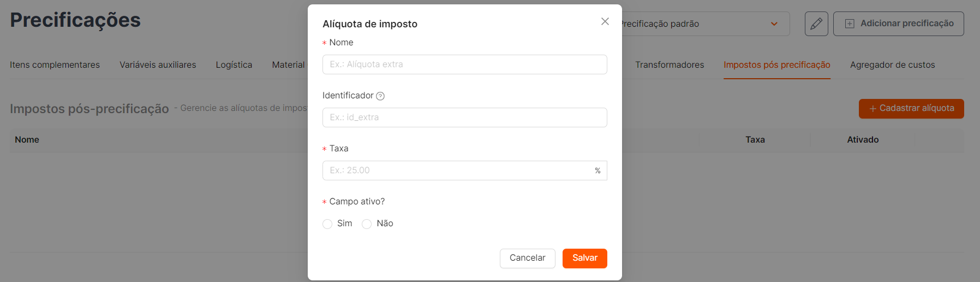
Task: Click the plus icon on Cadastrar alíquota
Action: point(873,109)
